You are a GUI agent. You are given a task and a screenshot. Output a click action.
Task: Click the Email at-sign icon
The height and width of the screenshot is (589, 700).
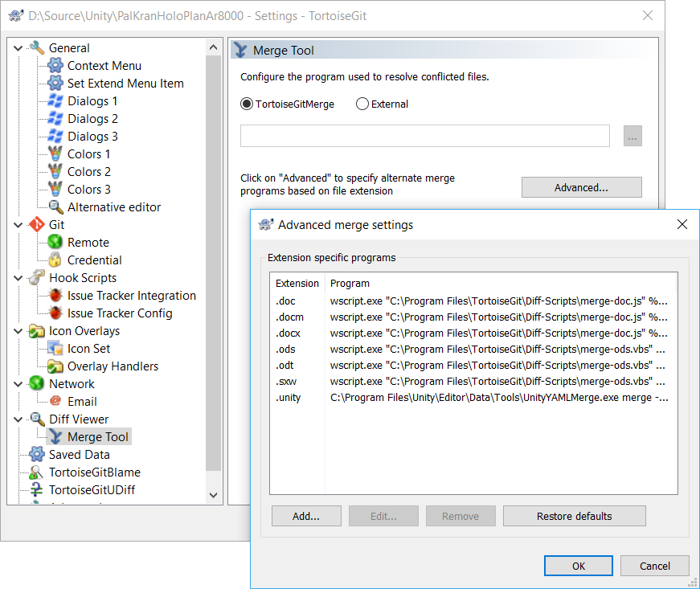tap(55, 401)
